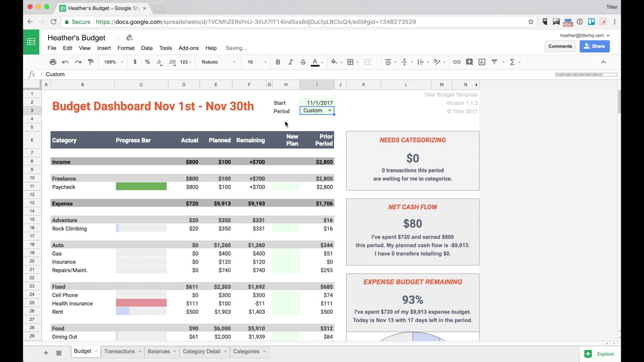Select the Functions sigma icon

tap(511, 62)
